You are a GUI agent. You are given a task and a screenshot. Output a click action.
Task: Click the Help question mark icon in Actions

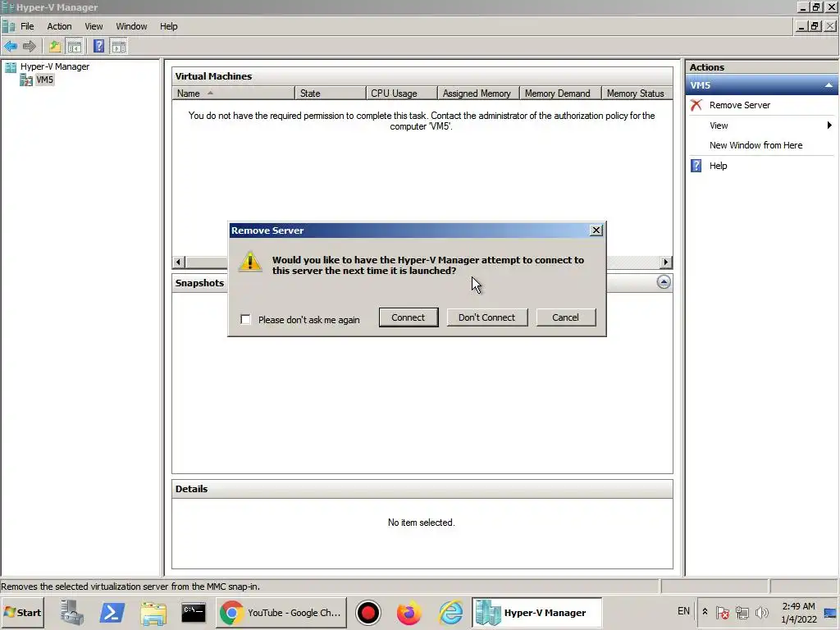pos(696,166)
